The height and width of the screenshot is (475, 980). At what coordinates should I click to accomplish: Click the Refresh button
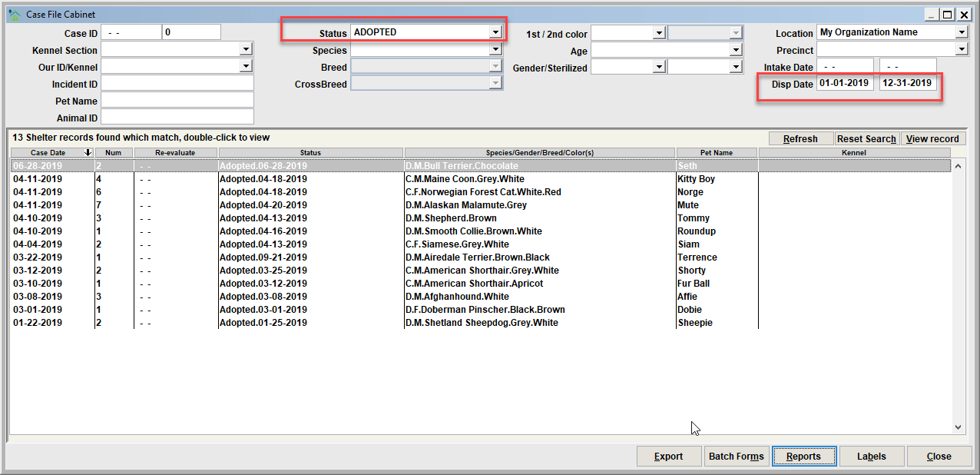point(800,138)
